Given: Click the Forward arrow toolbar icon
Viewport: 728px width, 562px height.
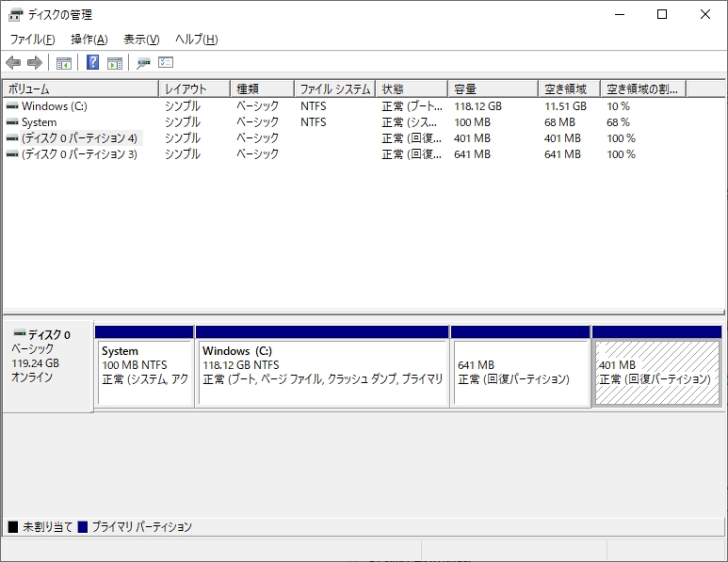Looking at the screenshot, I should pyautogui.click(x=35, y=63).
